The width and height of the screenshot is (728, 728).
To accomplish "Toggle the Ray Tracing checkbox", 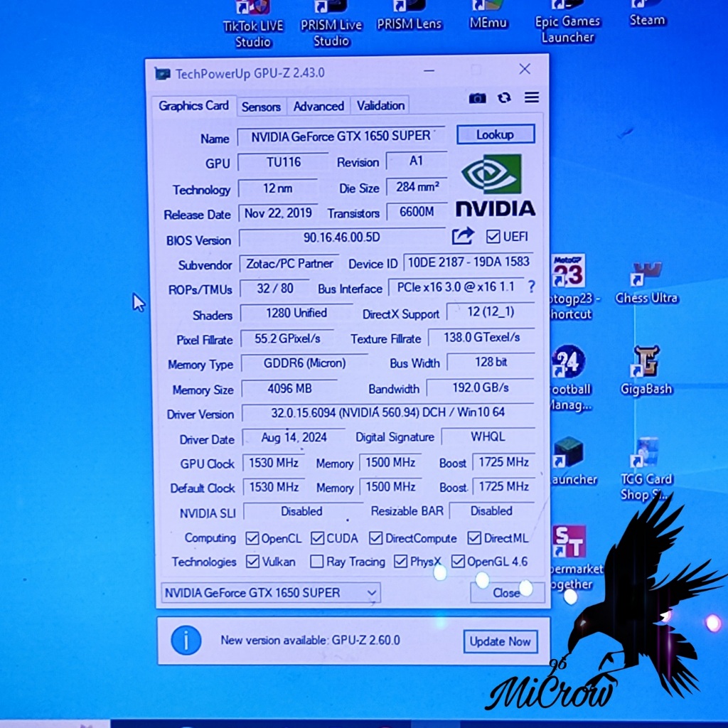I will (317, 562).
